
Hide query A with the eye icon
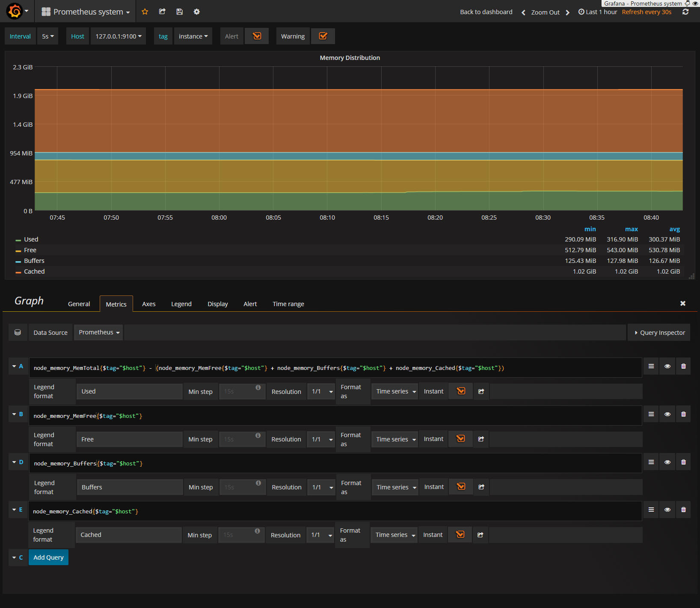(667, 367)
